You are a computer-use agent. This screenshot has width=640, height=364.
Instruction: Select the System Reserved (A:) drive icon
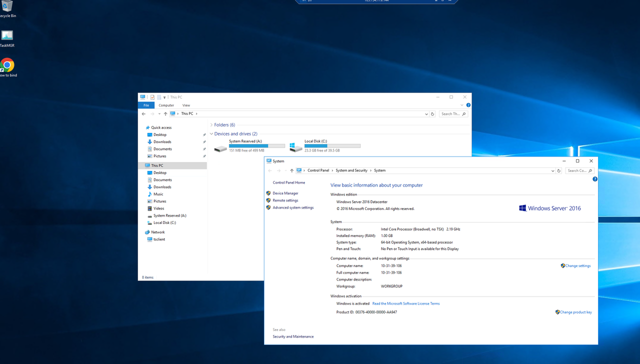(x=220, y=148)
